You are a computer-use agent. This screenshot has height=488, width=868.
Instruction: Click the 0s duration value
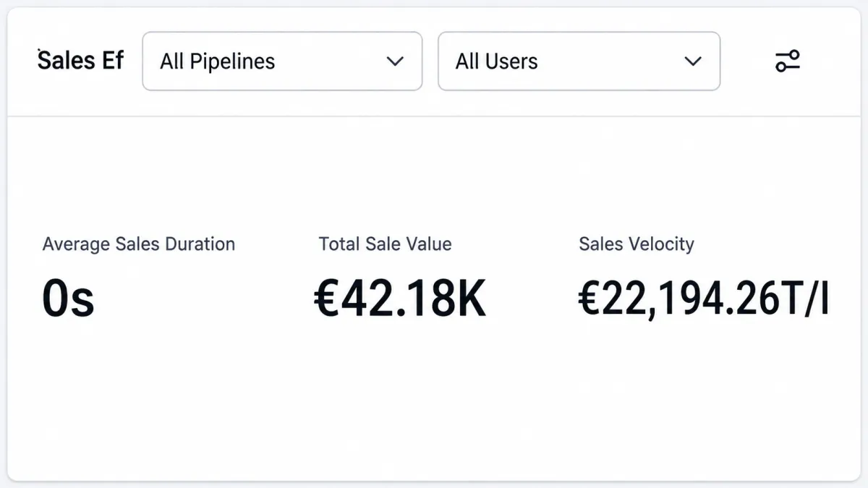[68, 299]
